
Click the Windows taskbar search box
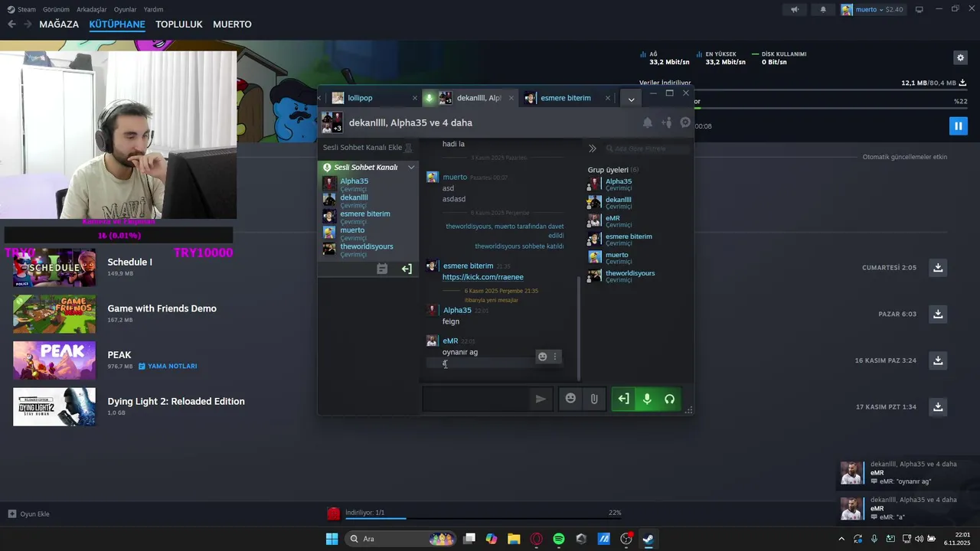coord(400,539)
